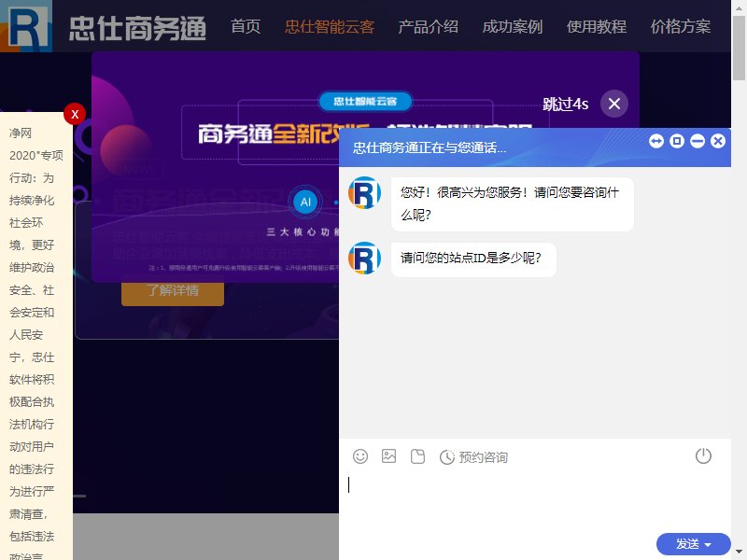Image resolution: width=747 pixels, height=560 pixels.
Task: Open the emoji picker in chat toolbar
Action: (360, 456)
